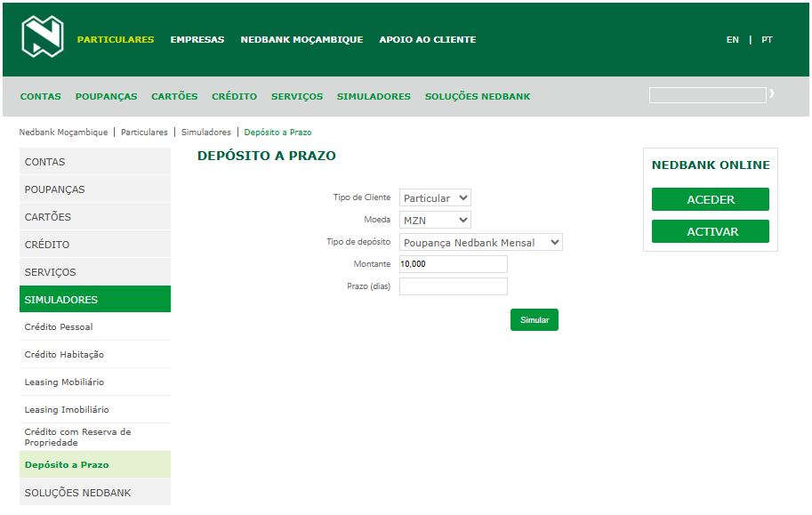Click the Prazo (dias) input field

click(x=453, y=286)
